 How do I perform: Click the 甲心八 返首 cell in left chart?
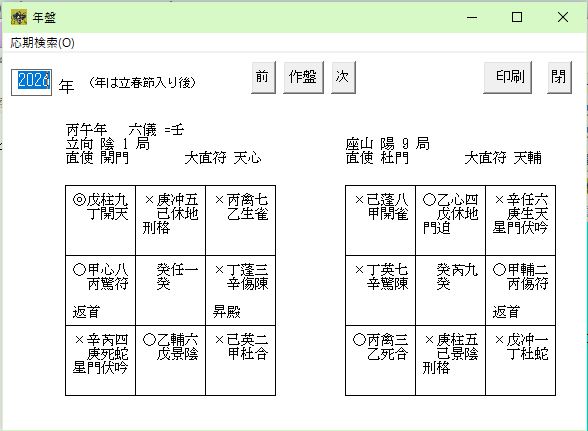tap(100, 290)
